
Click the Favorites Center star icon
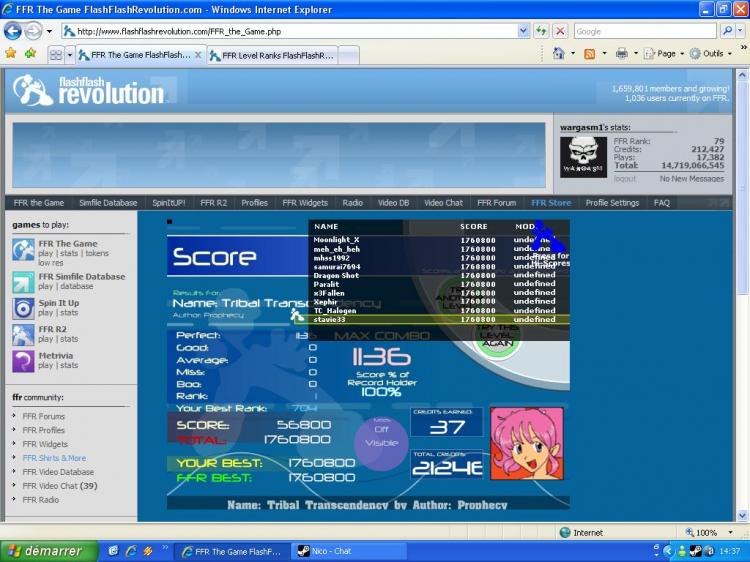point(11,53)
